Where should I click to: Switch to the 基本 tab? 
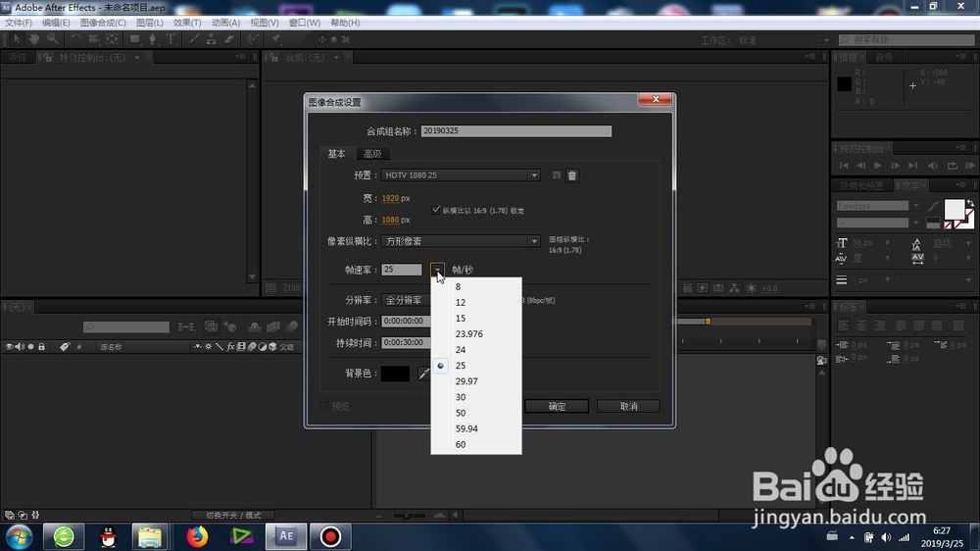click(x=337, y=154)
